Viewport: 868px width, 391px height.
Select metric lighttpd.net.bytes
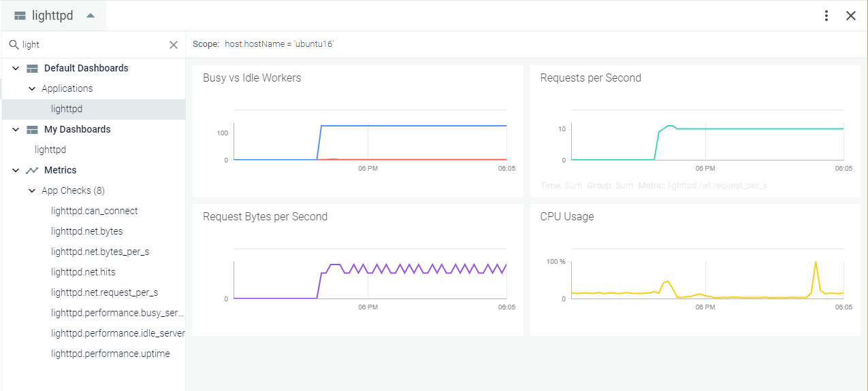pos(87,231)
